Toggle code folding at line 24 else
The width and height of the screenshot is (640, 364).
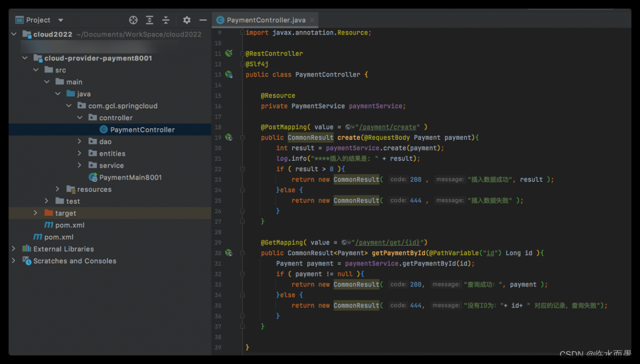click(x=242, y=190)
